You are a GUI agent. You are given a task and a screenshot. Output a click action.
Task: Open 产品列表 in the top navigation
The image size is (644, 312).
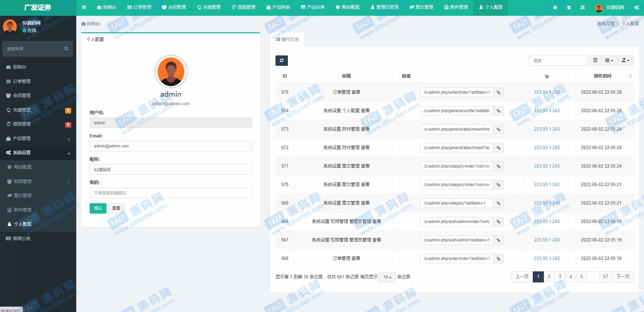pos(278,7)
